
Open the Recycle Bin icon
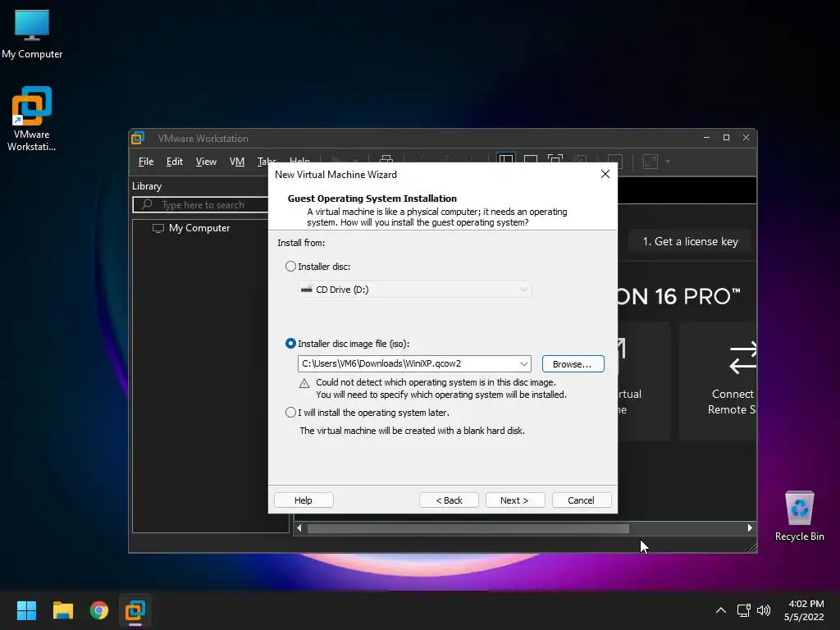coord(799,516)
